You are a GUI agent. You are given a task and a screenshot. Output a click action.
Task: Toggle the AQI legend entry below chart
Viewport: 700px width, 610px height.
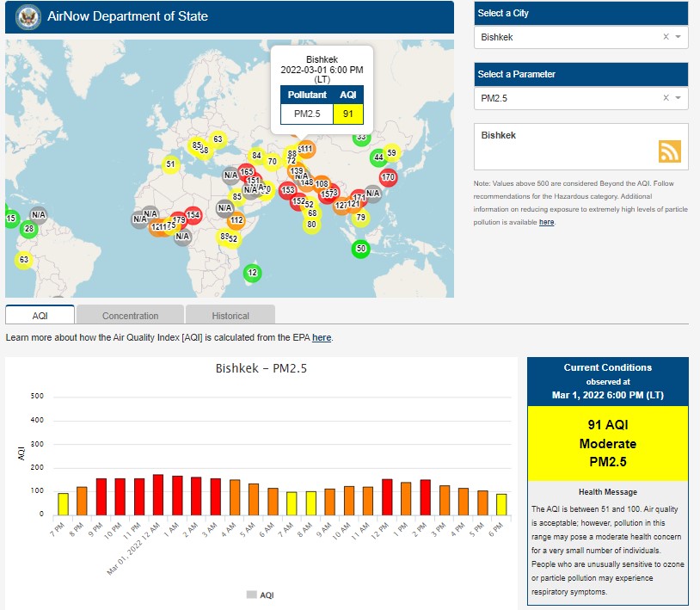pos(260,595)
